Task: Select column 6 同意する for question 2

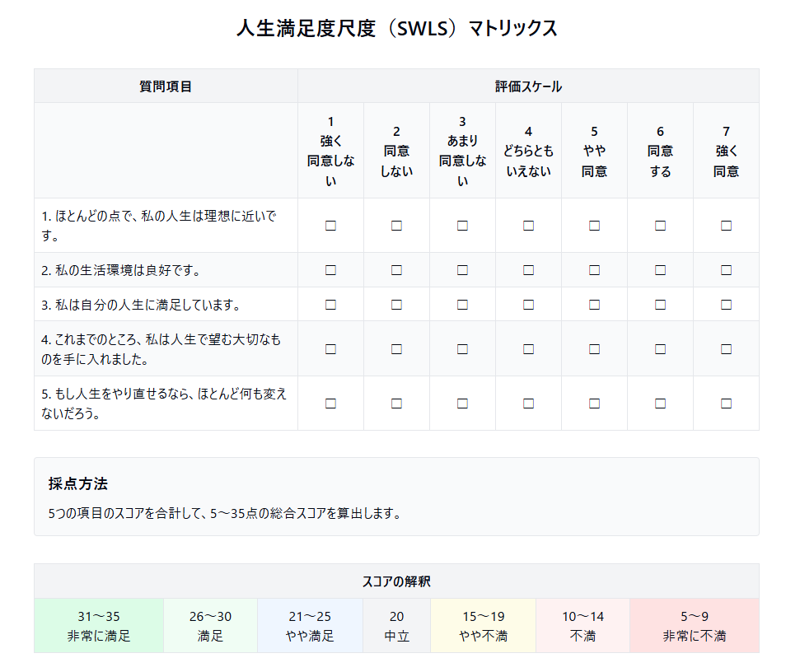Action: coord(660,270)
